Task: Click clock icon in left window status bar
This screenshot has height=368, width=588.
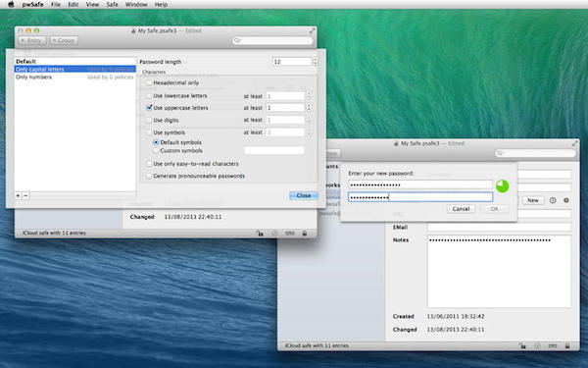Action: point(274,234)
